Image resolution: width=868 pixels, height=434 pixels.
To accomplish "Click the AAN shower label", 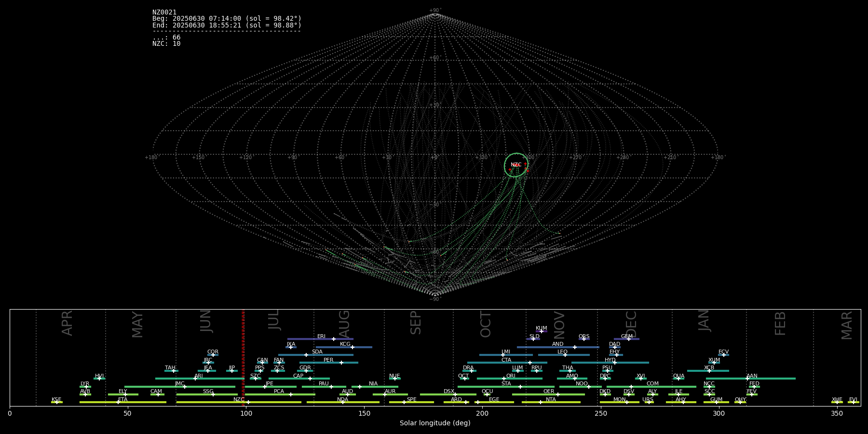I will (x=752, y=376).
